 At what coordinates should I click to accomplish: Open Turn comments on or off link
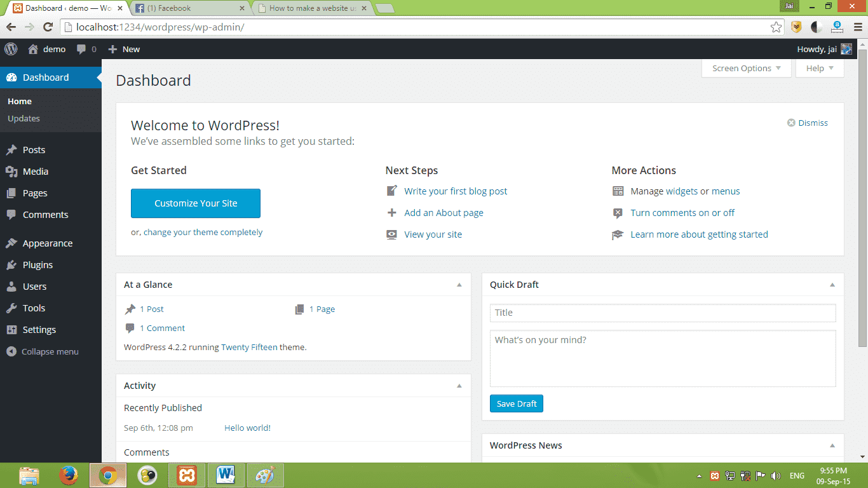coord(682,213)
